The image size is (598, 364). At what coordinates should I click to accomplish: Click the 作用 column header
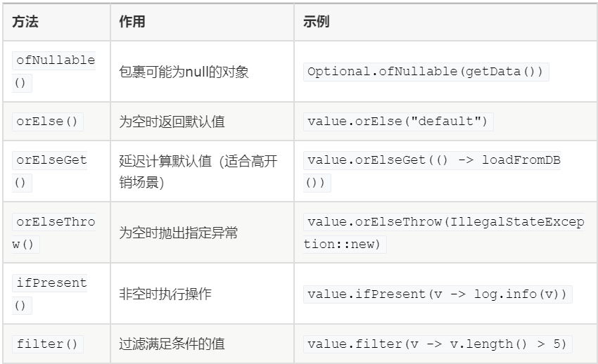coord(132,22)
